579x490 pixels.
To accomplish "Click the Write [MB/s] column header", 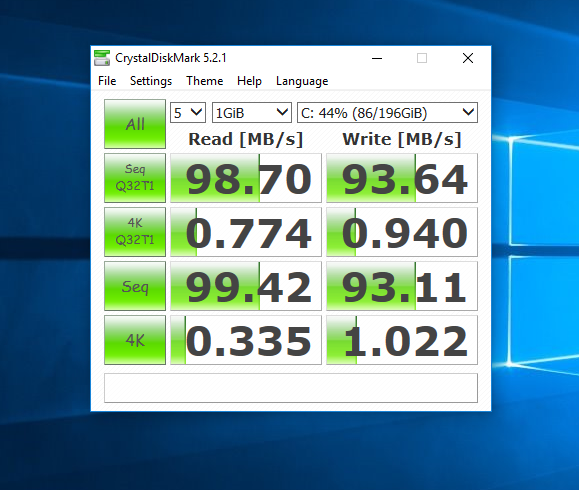I will coord(402,139).
